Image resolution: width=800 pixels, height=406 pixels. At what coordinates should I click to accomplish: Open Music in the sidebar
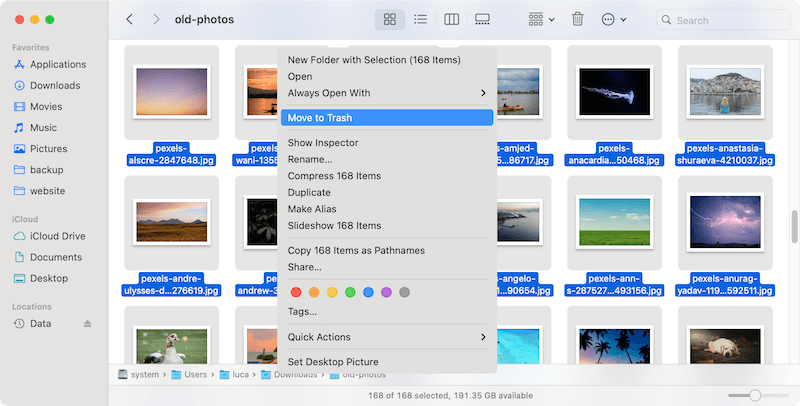pos(35,128)
